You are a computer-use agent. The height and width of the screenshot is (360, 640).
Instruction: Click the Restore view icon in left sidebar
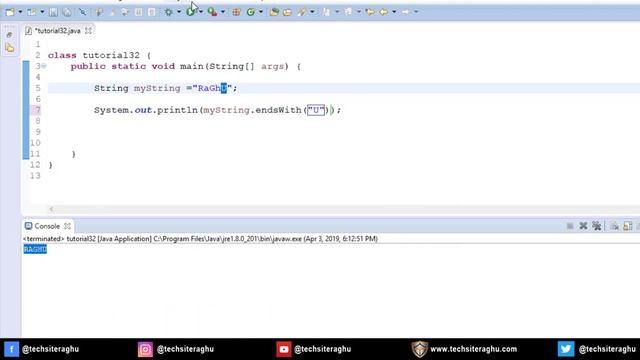(9, 35)
